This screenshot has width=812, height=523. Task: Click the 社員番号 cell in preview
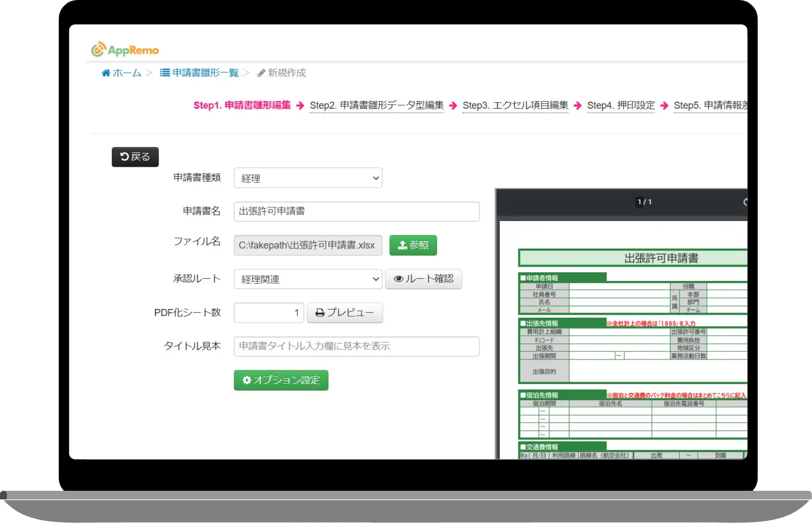(545, 294)
